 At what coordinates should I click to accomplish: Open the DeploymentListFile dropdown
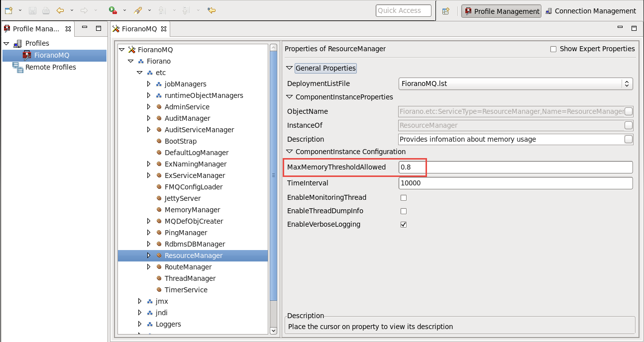point(516,84)
